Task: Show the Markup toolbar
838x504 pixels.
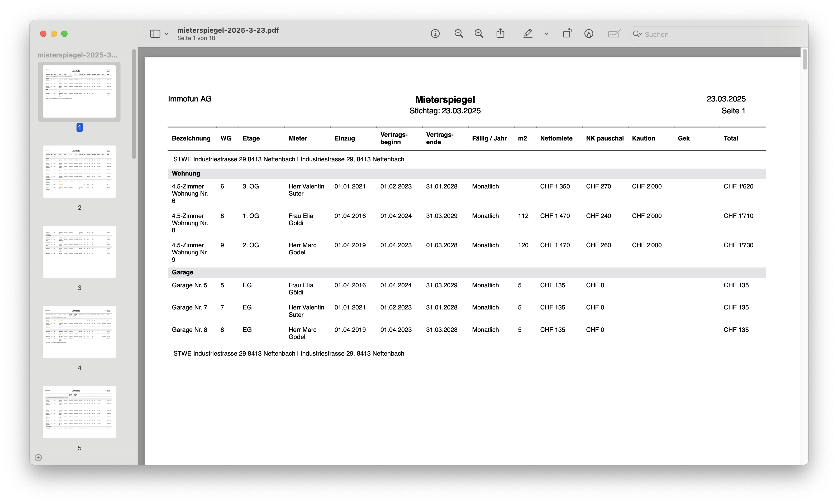Action: pos(588,33)
